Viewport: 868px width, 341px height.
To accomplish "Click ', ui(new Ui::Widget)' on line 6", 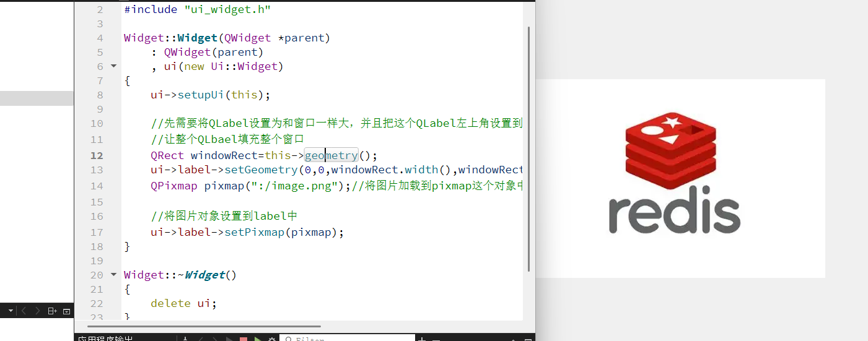I will point(217,66).
